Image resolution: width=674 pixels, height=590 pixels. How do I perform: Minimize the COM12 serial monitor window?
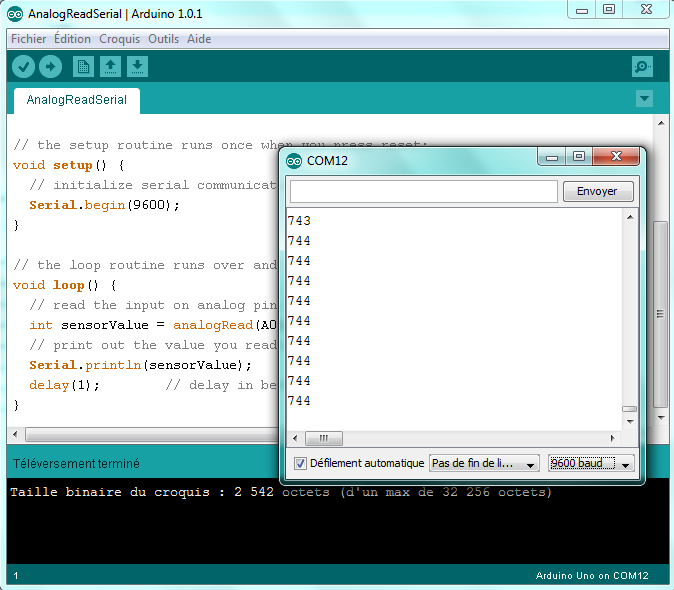point(552,157)
